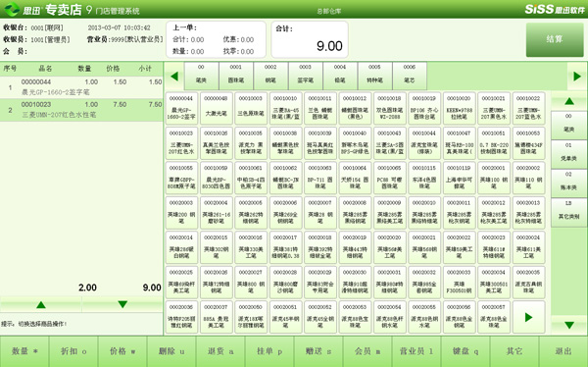Click the 删除 u delete button

pyautogui.click(x=171, y=351)
